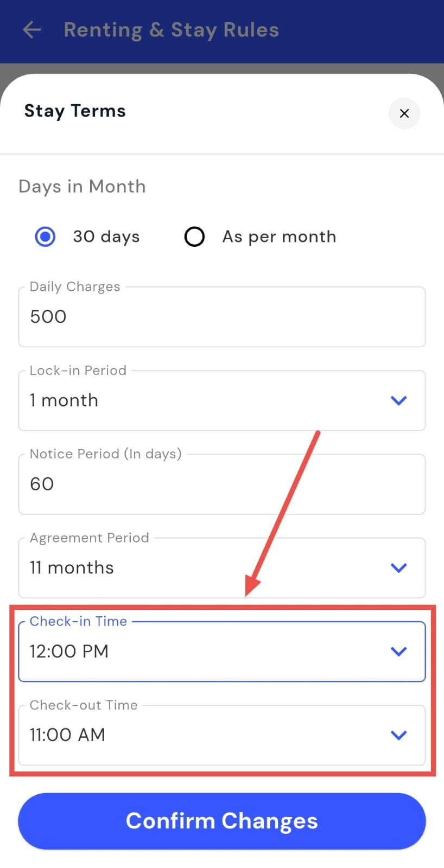Tap the Check-out Time chevron arrow
444x868 pixels.
[398, 735]
